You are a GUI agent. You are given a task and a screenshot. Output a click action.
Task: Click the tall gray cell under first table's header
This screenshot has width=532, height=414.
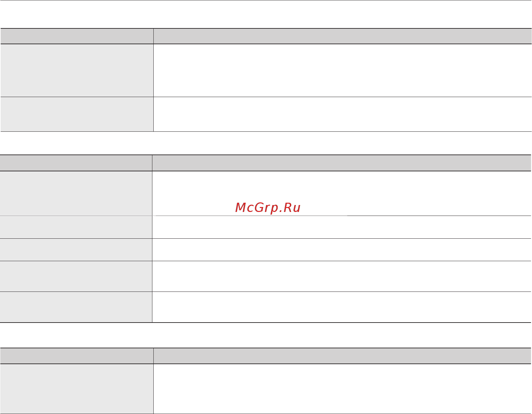[77, 70]
